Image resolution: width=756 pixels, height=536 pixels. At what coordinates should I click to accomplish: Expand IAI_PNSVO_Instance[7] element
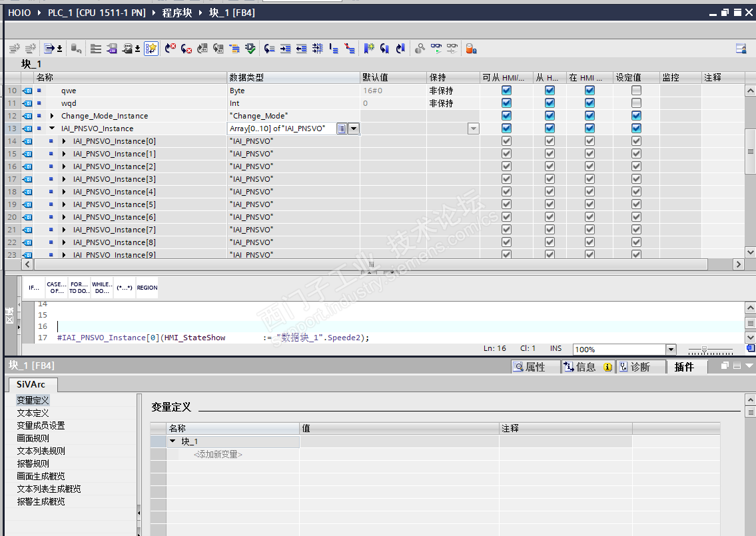[x=64, y=230]
